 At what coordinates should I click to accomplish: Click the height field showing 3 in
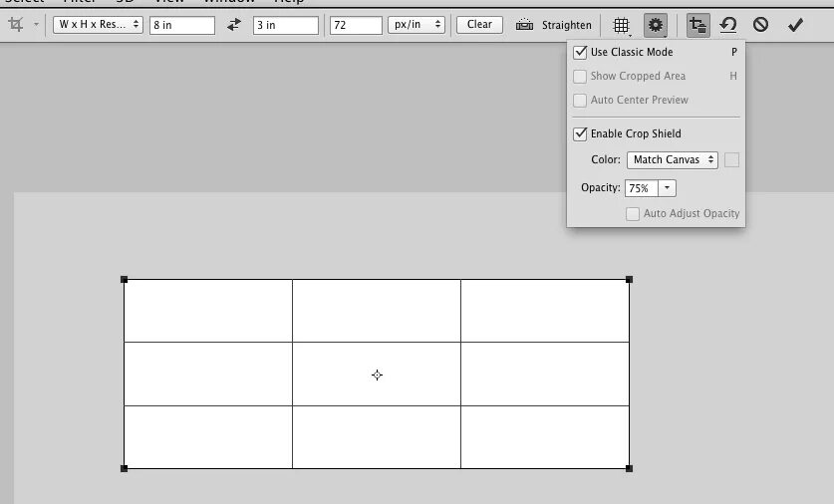[286, 25]
